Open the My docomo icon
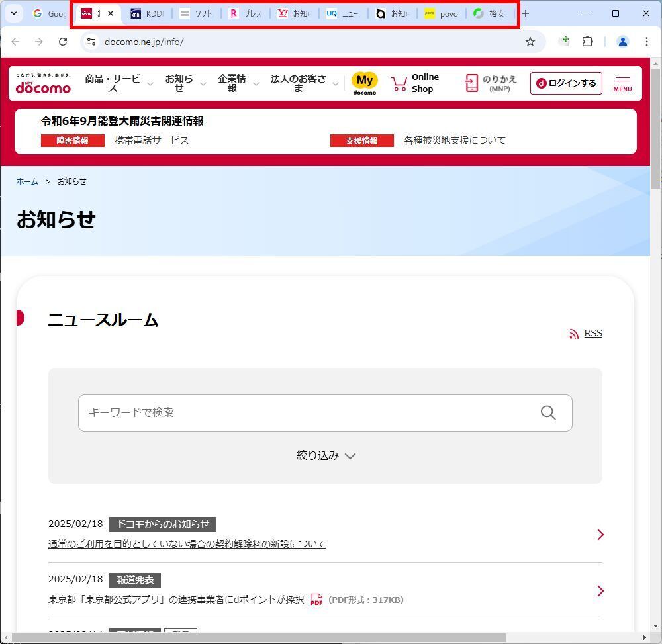The width and height of the screenshot is (662, 644). tap(365, 83)
